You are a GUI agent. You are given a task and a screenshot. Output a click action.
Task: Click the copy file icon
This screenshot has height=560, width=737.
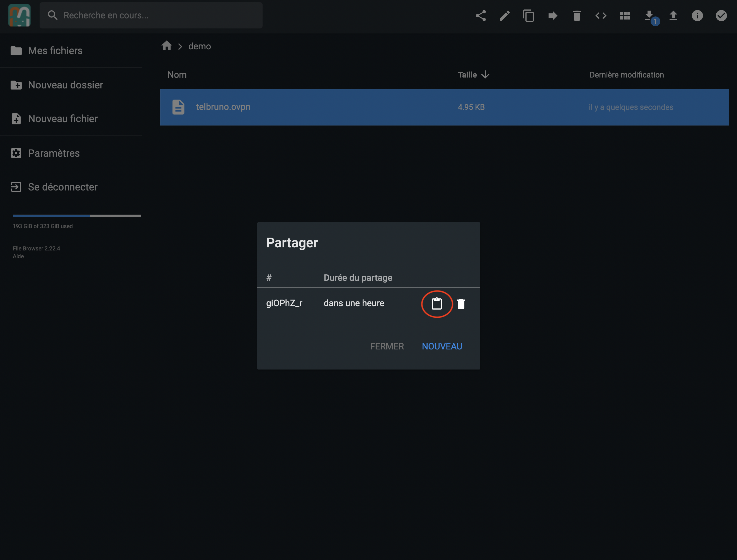point(528,16)
